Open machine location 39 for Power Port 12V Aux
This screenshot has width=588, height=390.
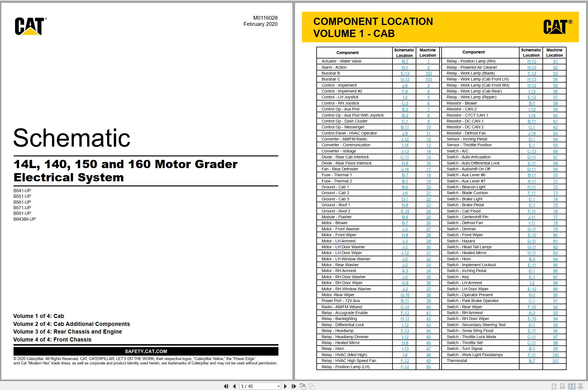428,301
